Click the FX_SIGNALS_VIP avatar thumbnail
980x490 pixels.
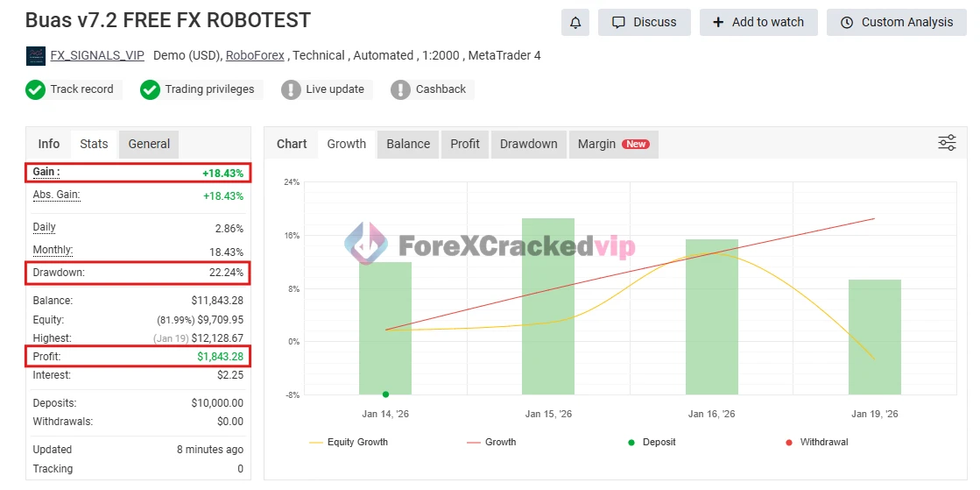[x=36, y=56]
